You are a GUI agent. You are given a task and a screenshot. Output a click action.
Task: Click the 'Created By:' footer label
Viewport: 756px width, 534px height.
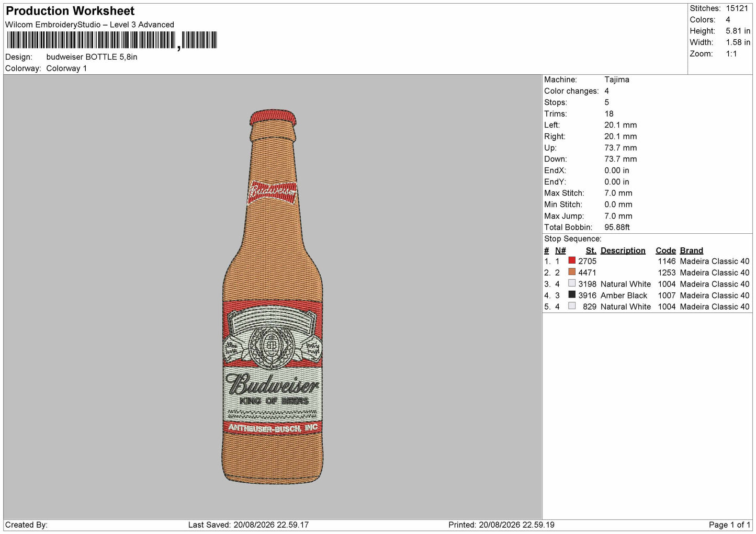[x=26, y=525]
